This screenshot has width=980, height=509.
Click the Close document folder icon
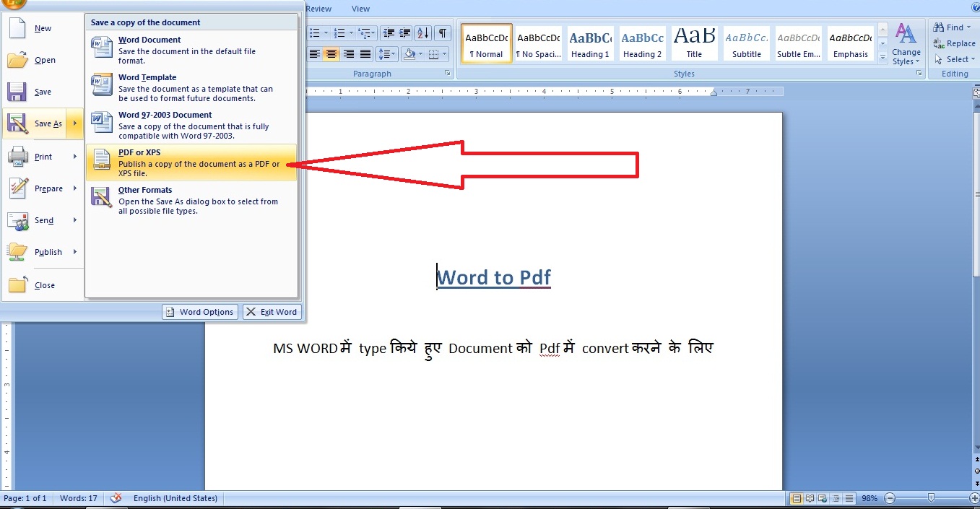pos(17,284)
